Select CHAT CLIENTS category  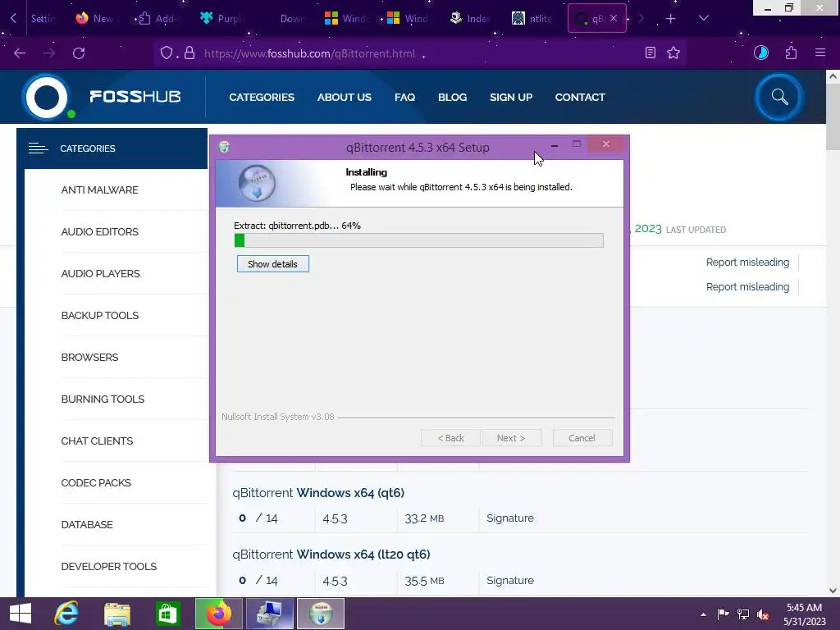[x=97, y=441]
